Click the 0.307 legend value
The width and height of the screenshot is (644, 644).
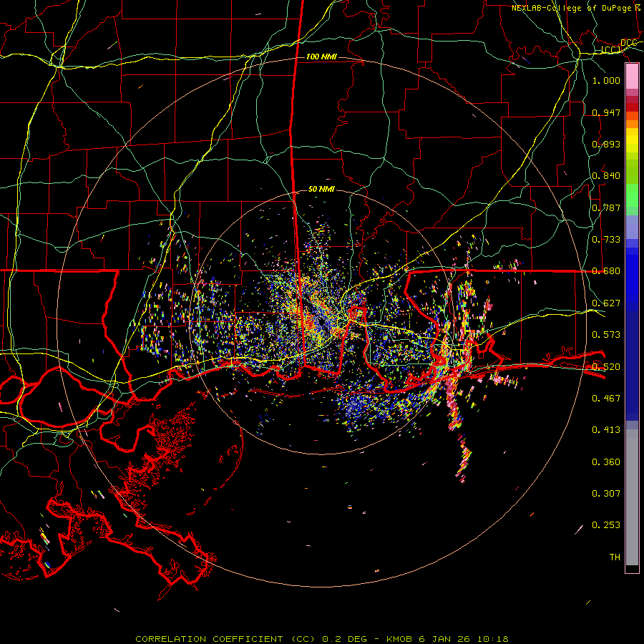pos(606,494)
